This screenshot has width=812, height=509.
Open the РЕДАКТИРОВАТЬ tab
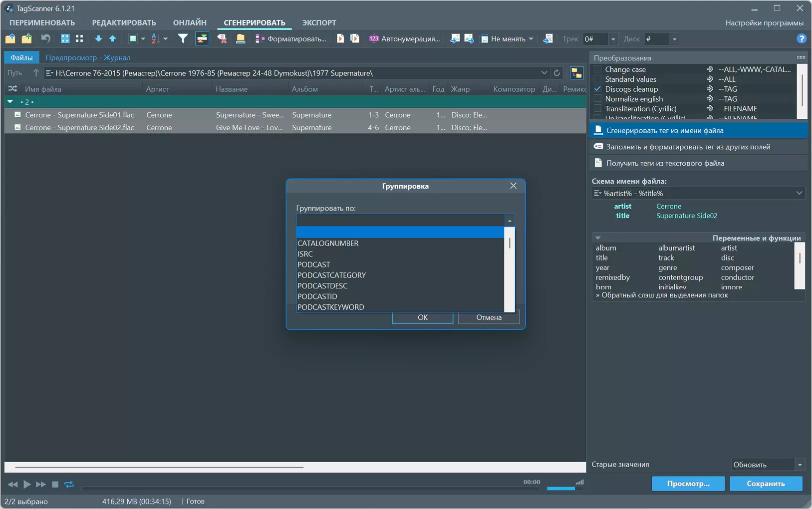(x=124, y=22)
